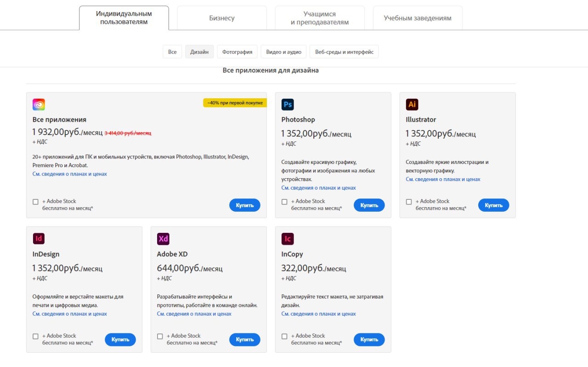The image size is (588, 367).
Task: Show Видео и аудио apps
Action: point(283,52)
